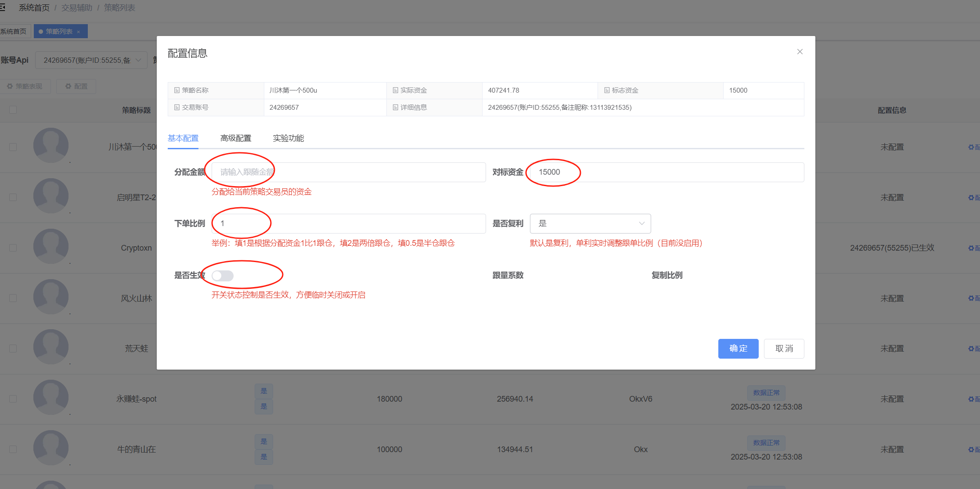Close the 配置信息 dialog with X icon
Screen dimensions: 980x489
800,52
